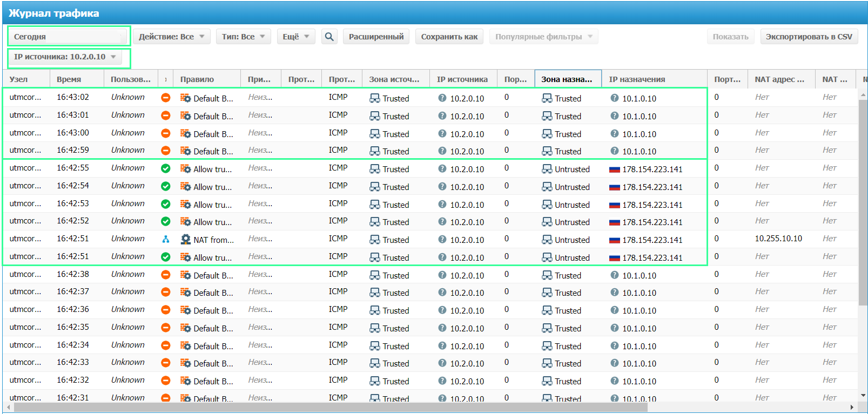Click the Зона источ... column header
Screen dimensions: 868x414
[395, 79]
